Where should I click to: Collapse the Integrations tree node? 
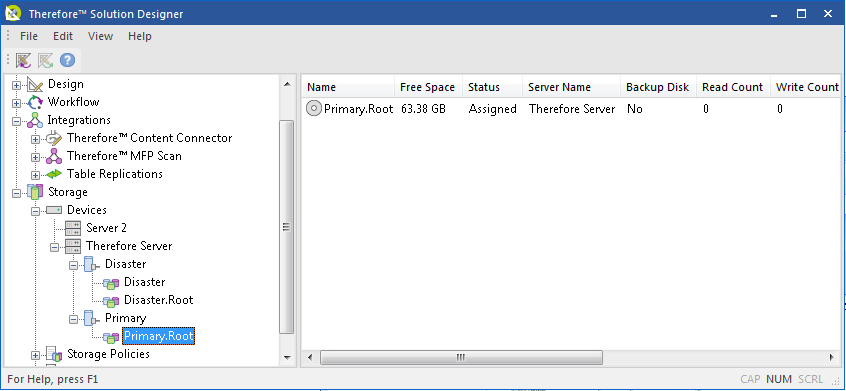(x=16, y=121)
